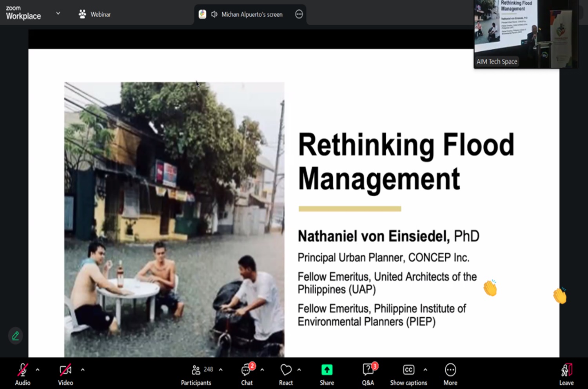Viewport: 588px width, 389px height.
Task: Open the More options menu
Action: coord(450,370)
